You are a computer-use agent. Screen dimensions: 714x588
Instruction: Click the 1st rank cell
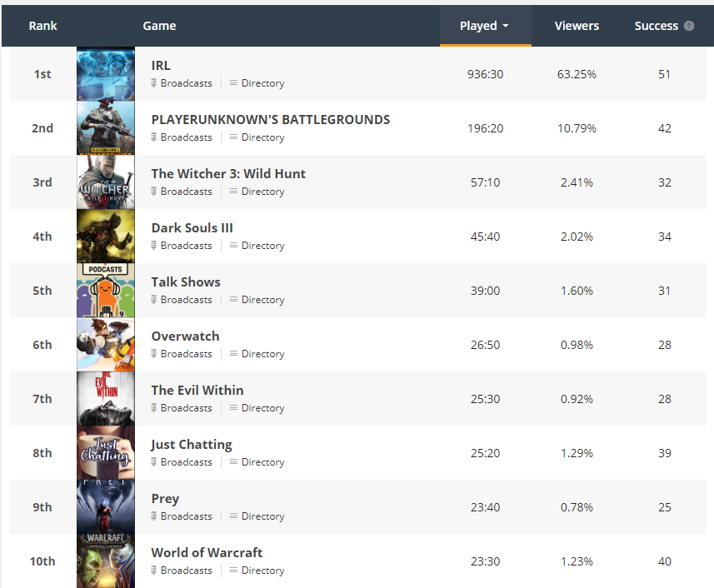[x=42, y=74]
